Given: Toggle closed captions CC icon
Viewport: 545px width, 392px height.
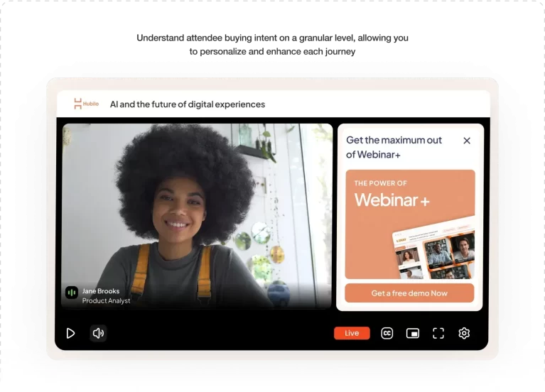Looking at the screenshot, I should (x=387, y=333).
